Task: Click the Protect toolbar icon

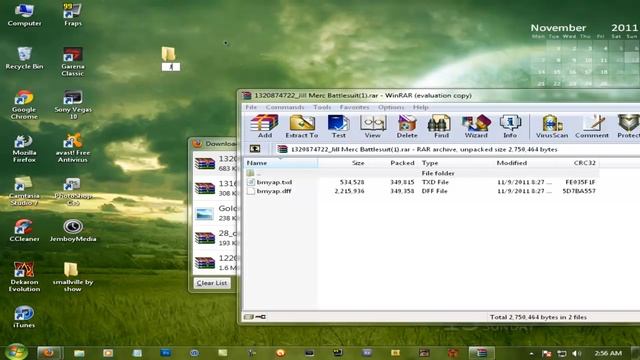Action: tap(628, 127)
